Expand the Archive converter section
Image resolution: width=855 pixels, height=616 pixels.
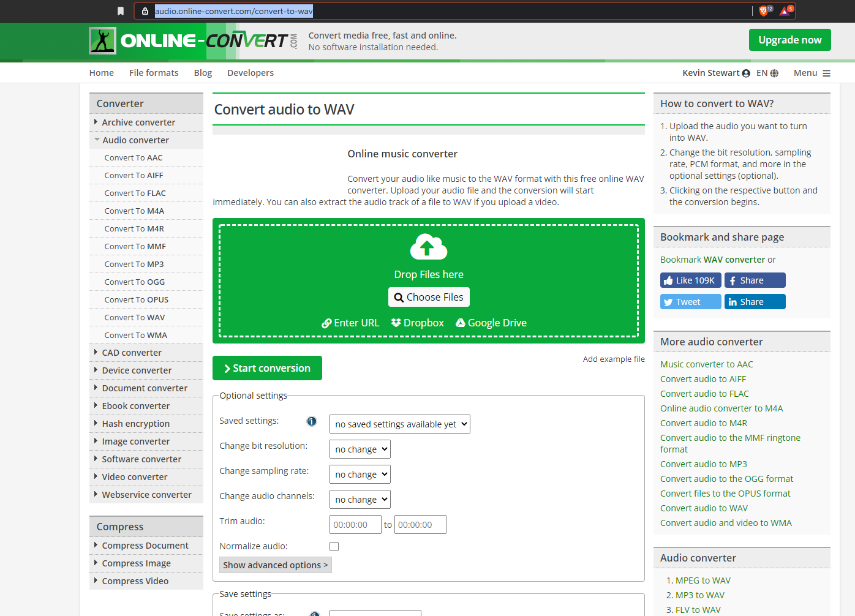tap(146, 122)
